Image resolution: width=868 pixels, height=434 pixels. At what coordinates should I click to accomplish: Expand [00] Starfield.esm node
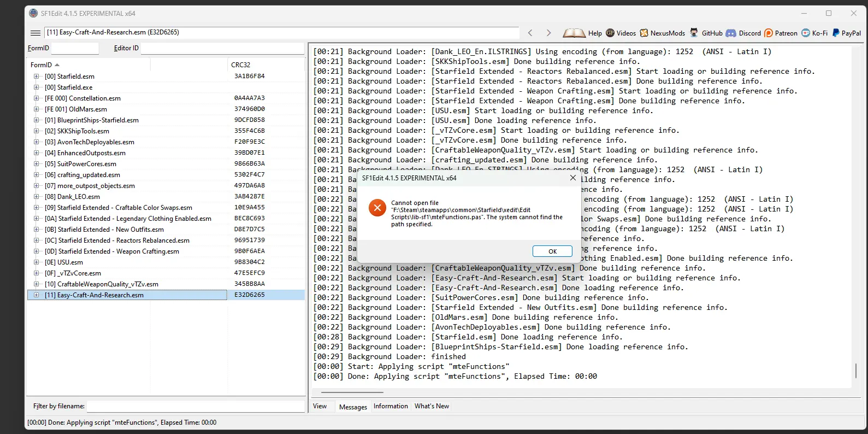pos(37,77)
